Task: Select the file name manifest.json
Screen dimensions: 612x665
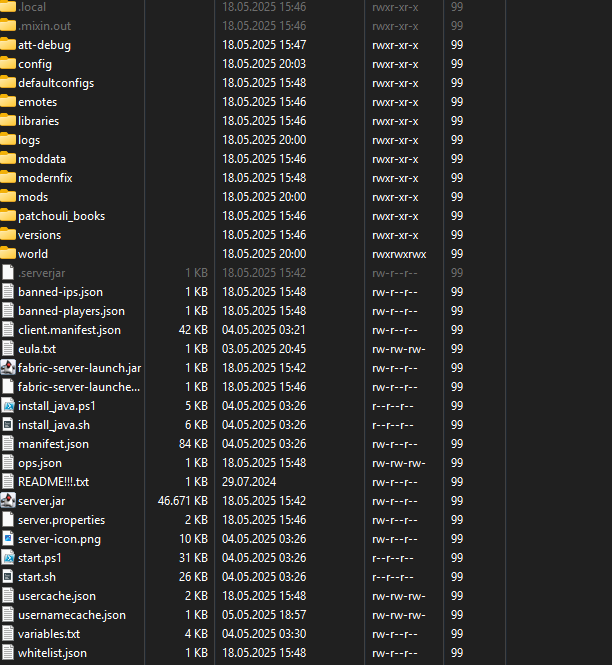Action: 53,444
